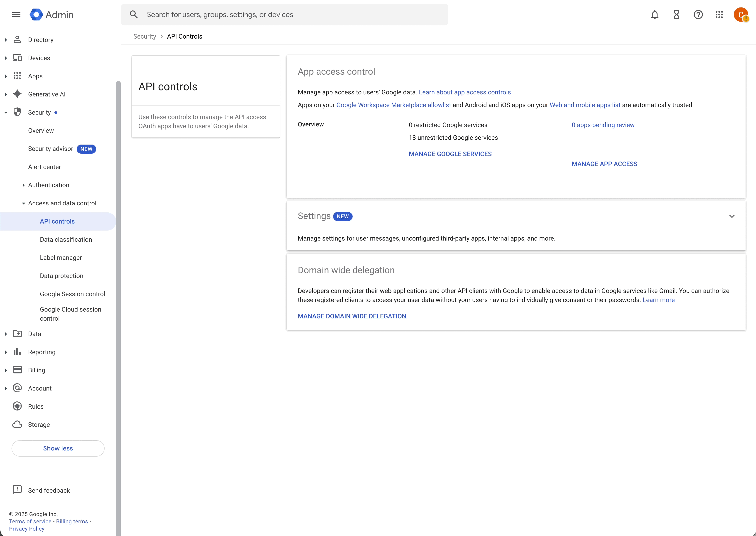
Task: Click the search magnifier icon
Action: point(134,14)
